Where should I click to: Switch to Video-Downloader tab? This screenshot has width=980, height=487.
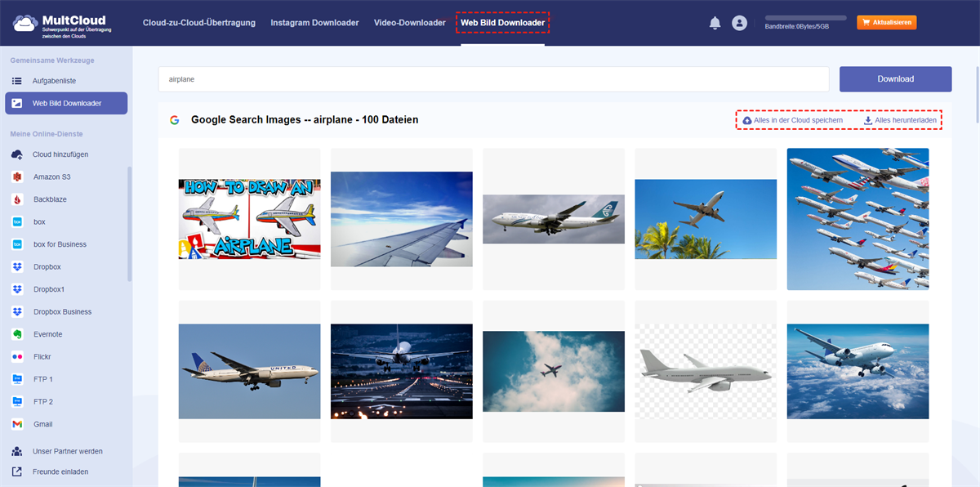click(410, 23)
